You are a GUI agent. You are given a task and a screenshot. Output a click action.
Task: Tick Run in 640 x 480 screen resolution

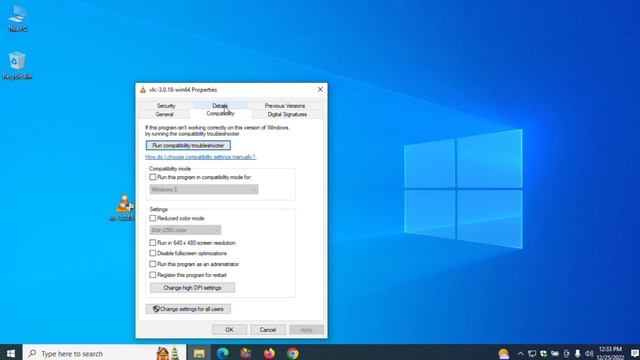[x=153, y=243]
